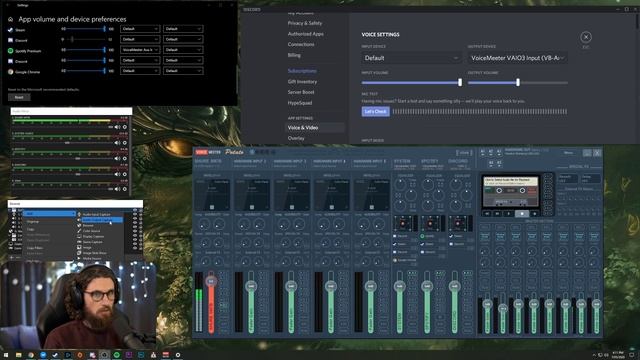This screenshot has width=640, height=360.
Task: Click Reset button in App volume settings
Action: [19, 98]
